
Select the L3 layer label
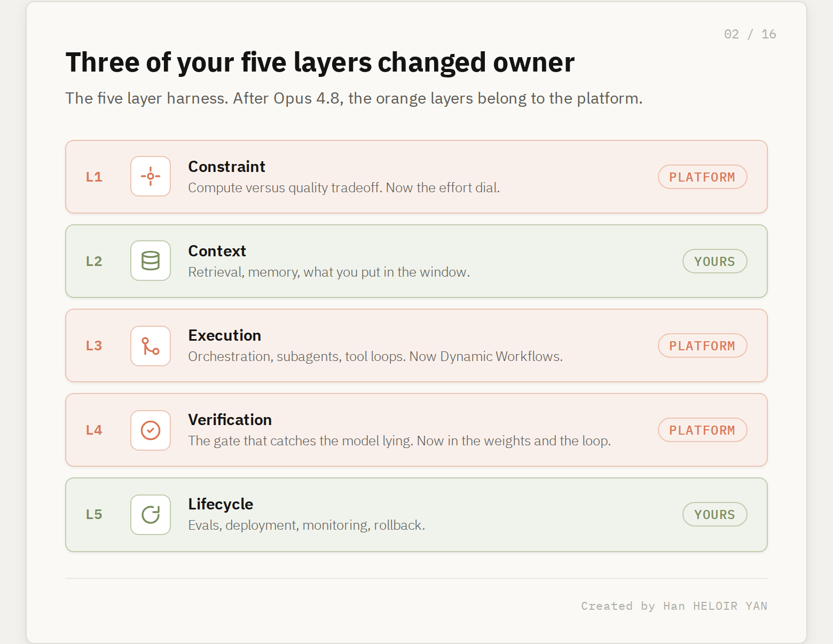(x=94, y=345)
